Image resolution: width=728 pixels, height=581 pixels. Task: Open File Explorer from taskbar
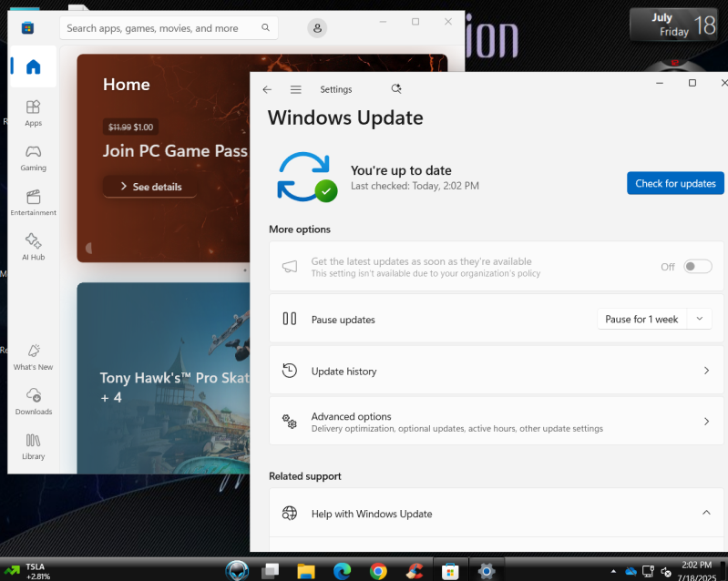306,571
